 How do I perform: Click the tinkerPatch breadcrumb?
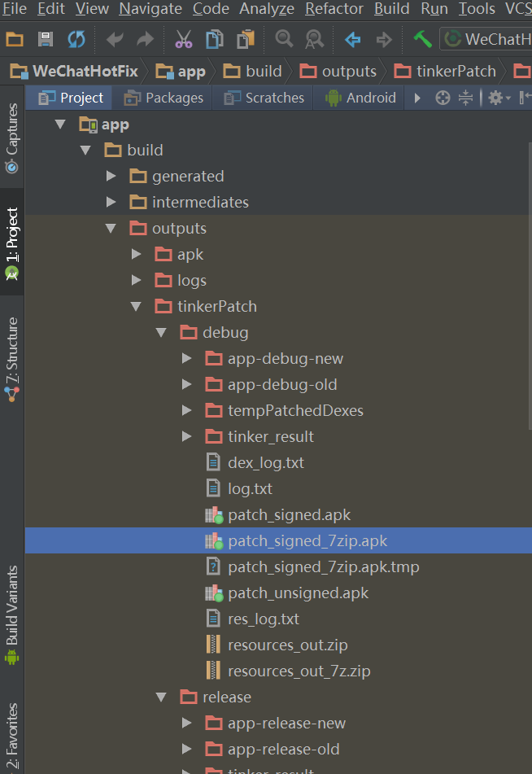(445, 71)
